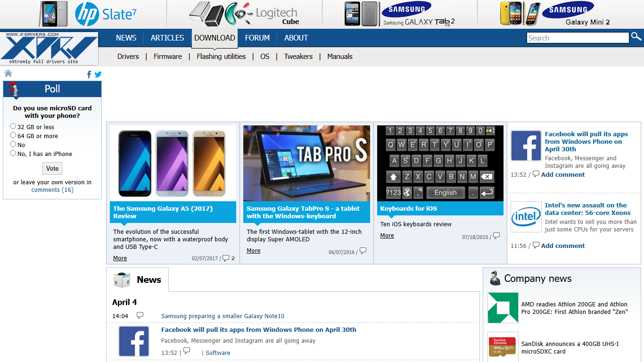Click the SanDisk card image
The height and width of the screenshot is (362, 644).
click(503, 347)
